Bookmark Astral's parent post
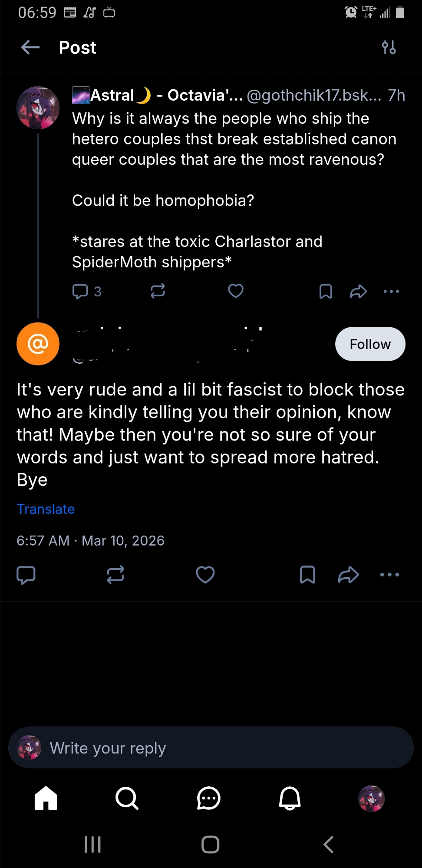Image resolution: width=422 pixels, height=868 pixels. pos(326,291)
